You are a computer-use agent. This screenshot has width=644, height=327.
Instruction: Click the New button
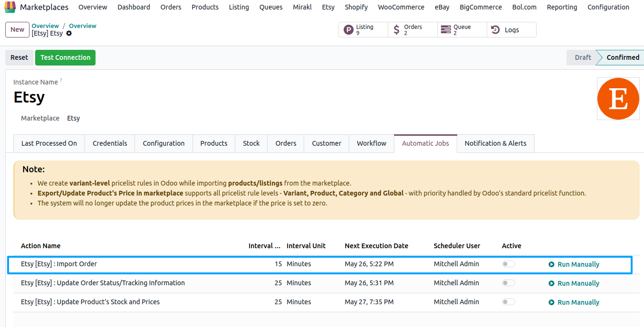(17, 29)
